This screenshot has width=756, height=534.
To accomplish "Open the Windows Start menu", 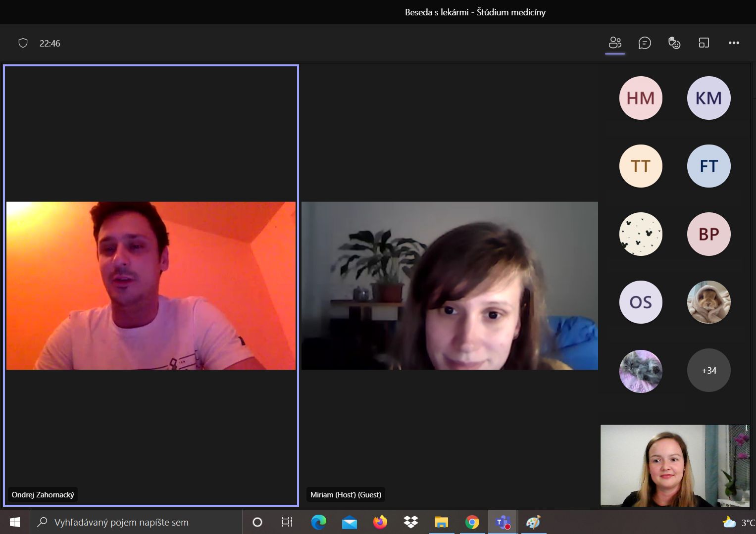I will tap(15, 522).
